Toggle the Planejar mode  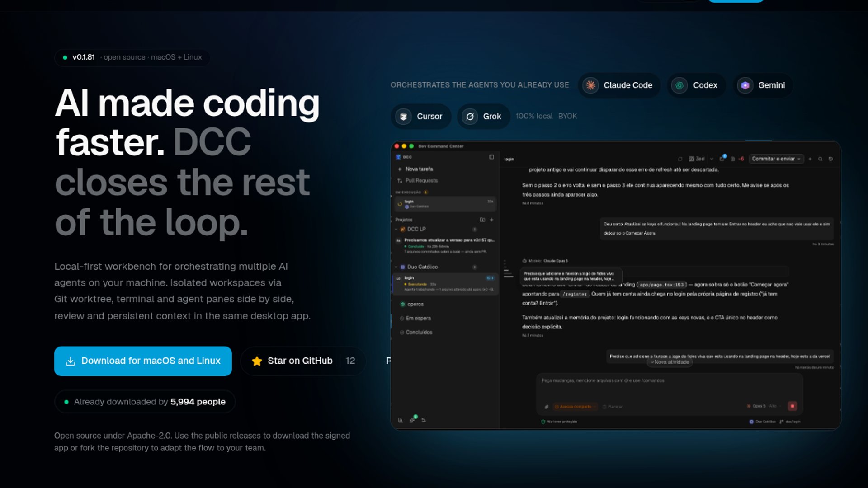pos(612,407)
